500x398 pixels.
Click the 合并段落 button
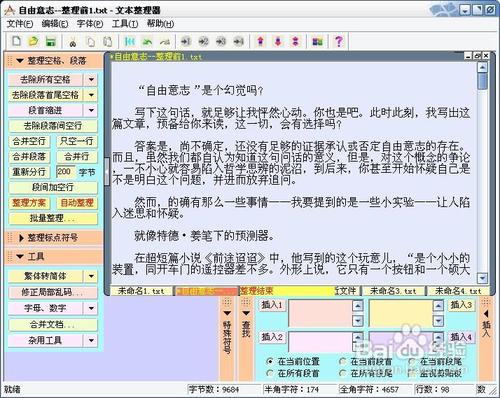[x=29, y=156]
